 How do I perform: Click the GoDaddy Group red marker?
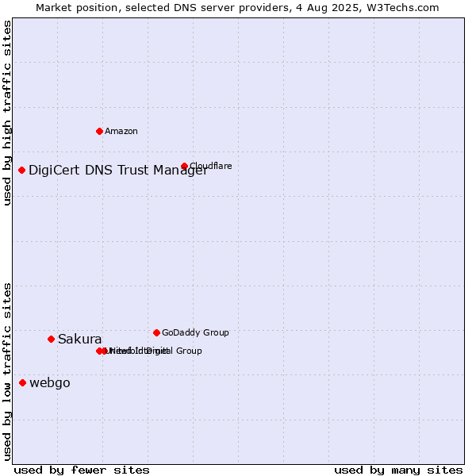click(x=156, y=332)
